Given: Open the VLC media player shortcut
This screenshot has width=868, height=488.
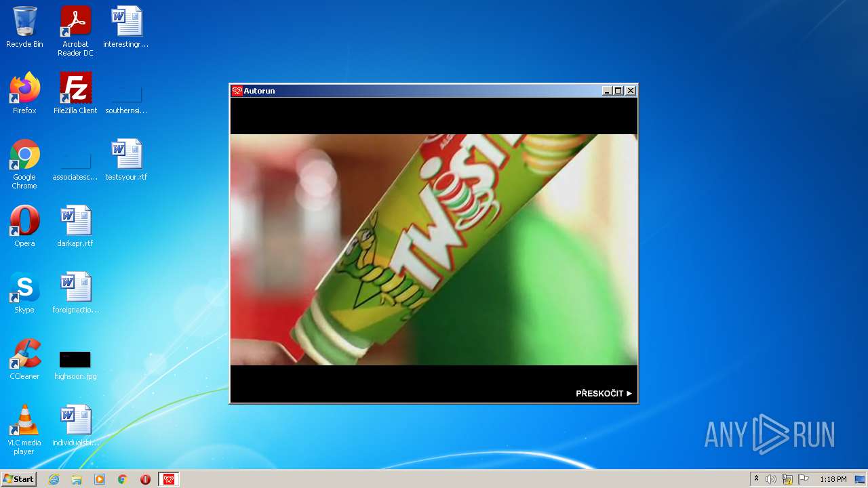Looking at the screenshot, I should [24, 430].
